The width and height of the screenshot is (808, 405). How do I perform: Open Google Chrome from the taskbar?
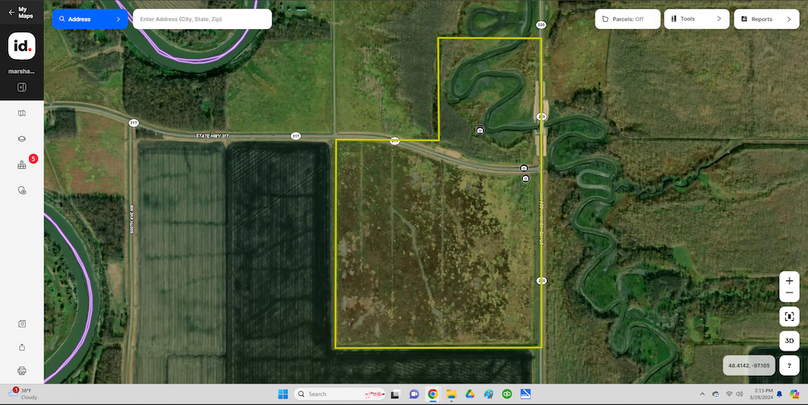(433, 394)
